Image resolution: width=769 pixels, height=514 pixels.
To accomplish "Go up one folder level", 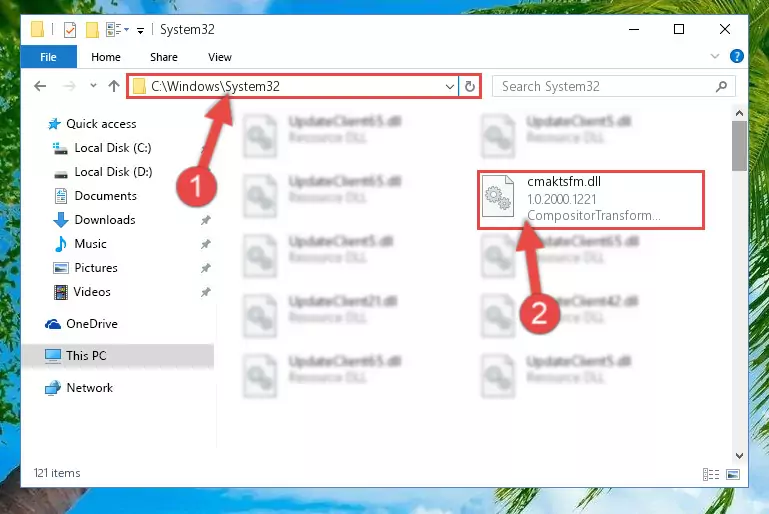I will [114, 86].
